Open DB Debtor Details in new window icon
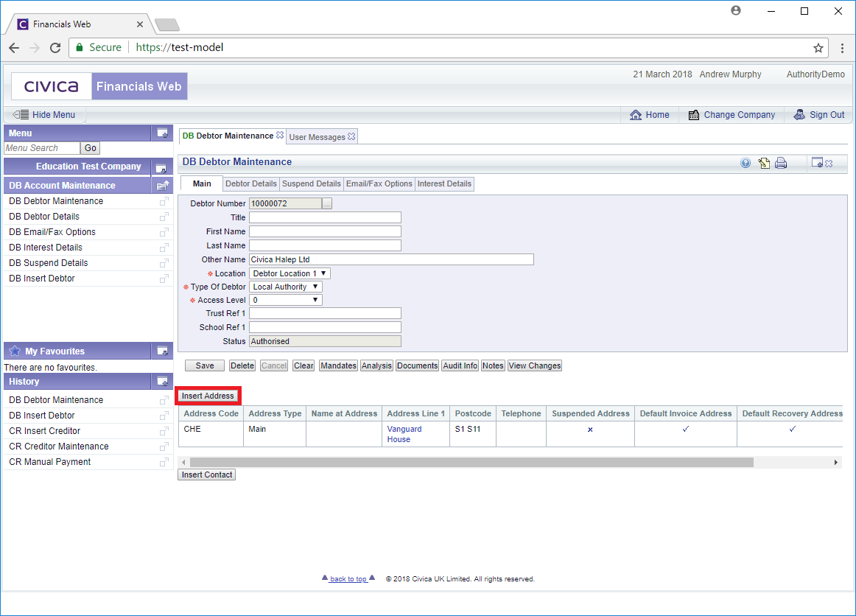 coord(164,217)
